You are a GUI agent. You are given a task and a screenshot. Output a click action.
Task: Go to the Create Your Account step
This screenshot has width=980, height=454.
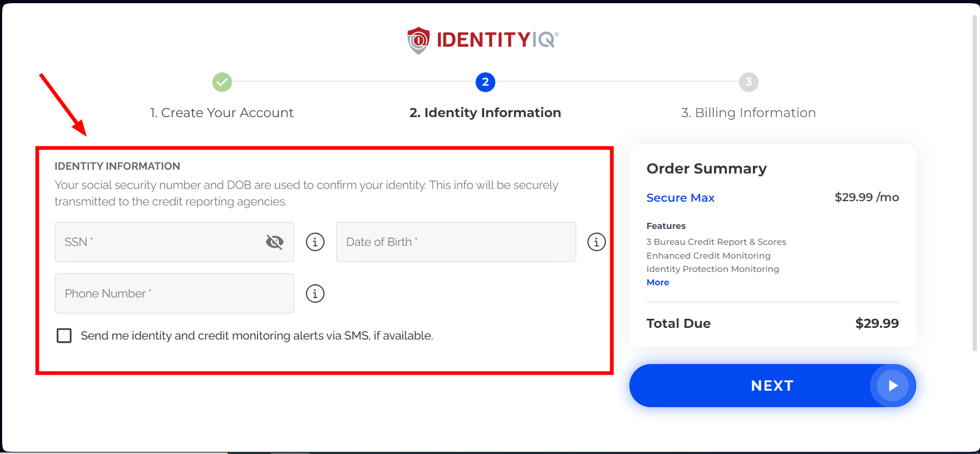point(221,112)
